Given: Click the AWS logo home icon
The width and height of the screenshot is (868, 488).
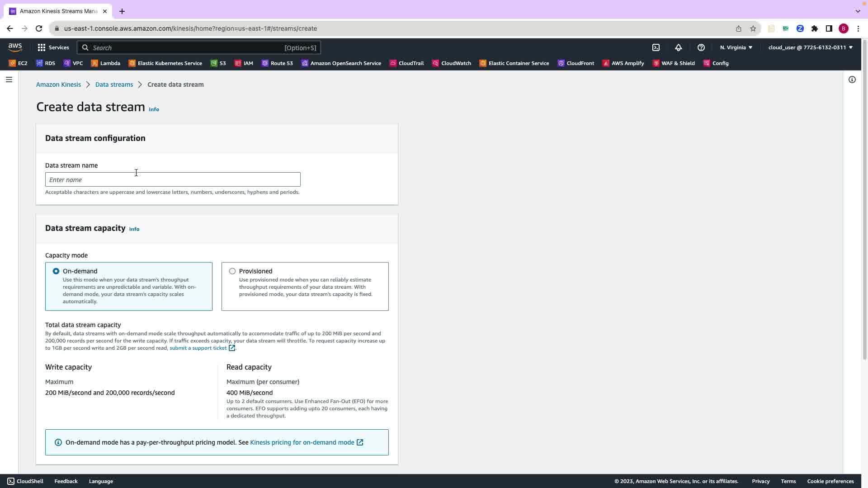Looking at the screenshot, I should 15,47.
